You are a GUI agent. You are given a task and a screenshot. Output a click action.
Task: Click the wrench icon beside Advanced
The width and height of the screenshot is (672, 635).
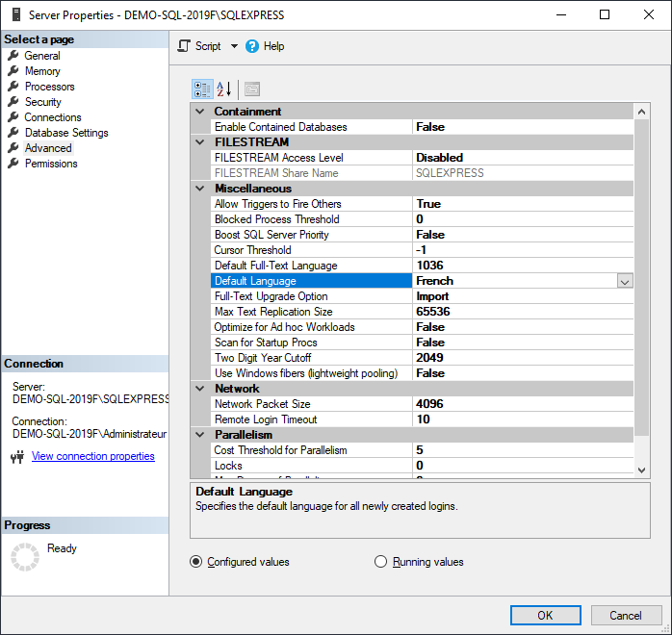point(13,148)
